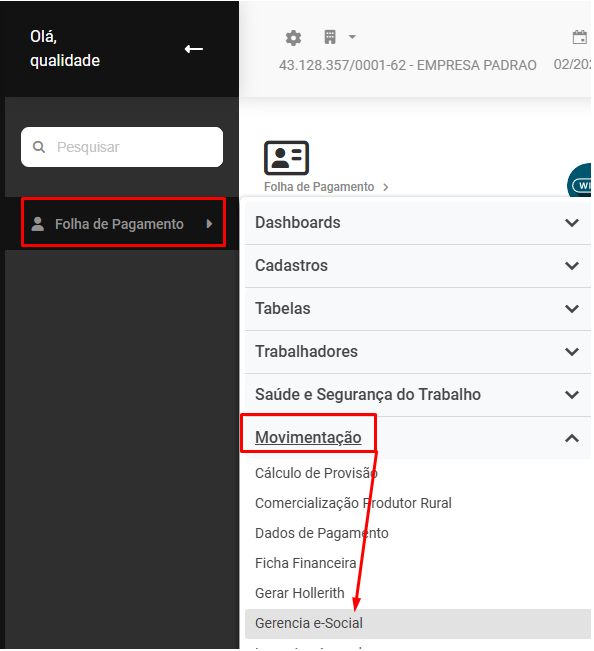The width and height of the screenshot is (594, 651).
Task: Click the magnifier search icon
Action: click(39, 147)
